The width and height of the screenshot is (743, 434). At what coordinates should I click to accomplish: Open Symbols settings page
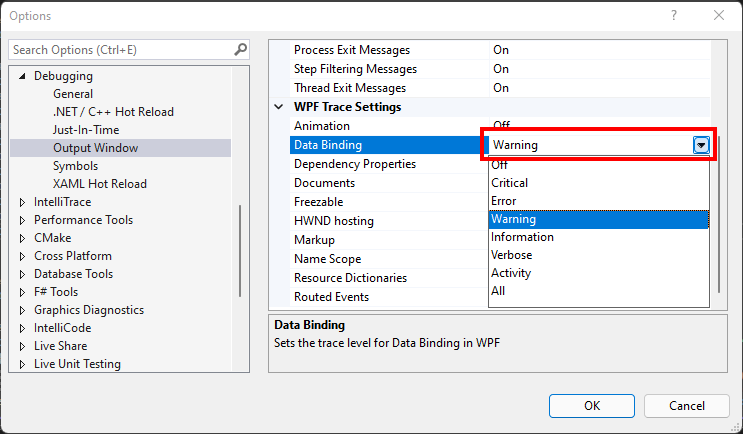(x=75, y=166)
